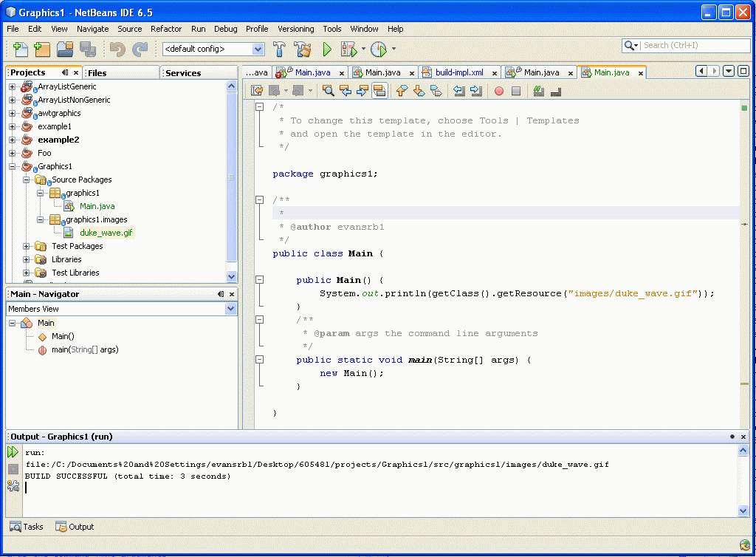Image resolution: width=756 pixels, height=557 pixels.
Task: Click Find Previous Occurrence icon
Action: coord(346,91)
